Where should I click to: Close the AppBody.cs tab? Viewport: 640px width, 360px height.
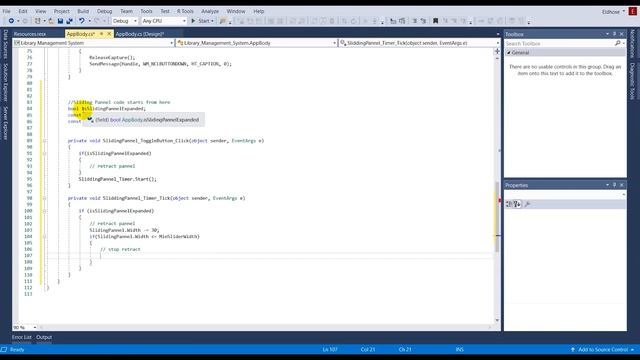pos(109,34)
